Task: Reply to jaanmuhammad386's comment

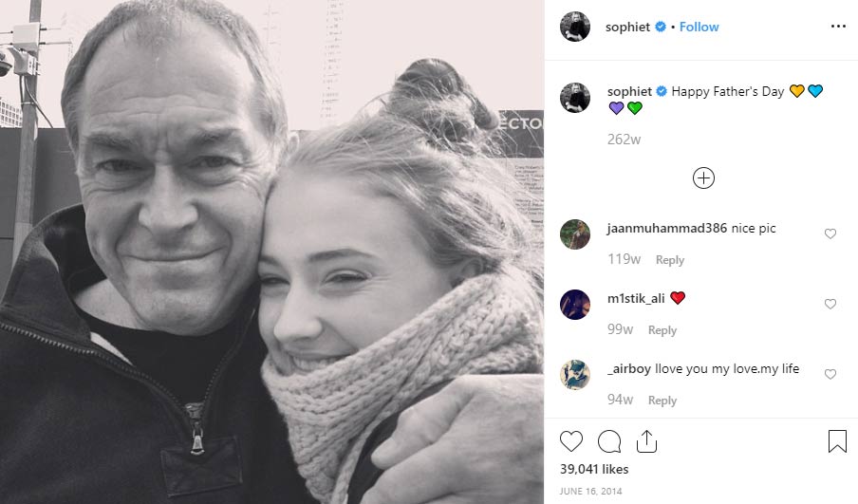Action: click(x=669, y=260)
